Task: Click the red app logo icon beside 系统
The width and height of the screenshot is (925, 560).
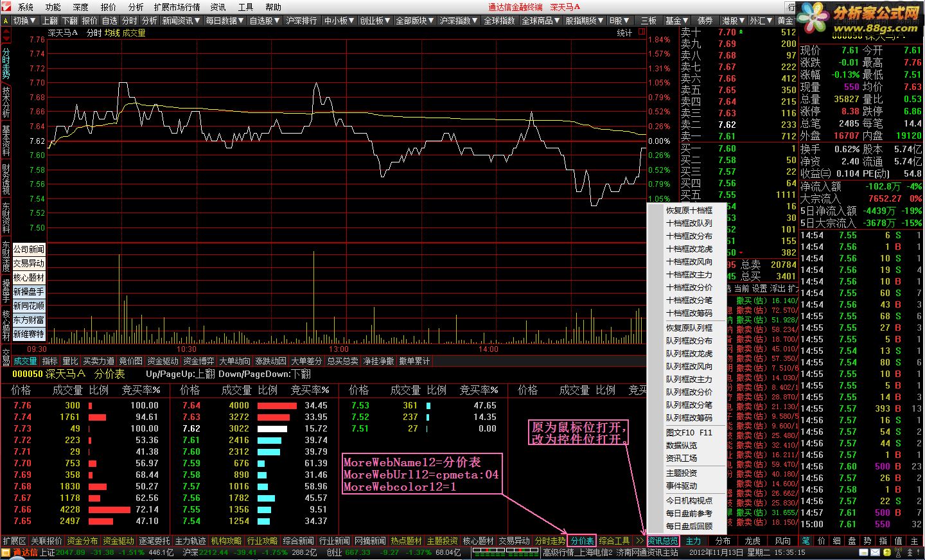Action: pos(6,6)
